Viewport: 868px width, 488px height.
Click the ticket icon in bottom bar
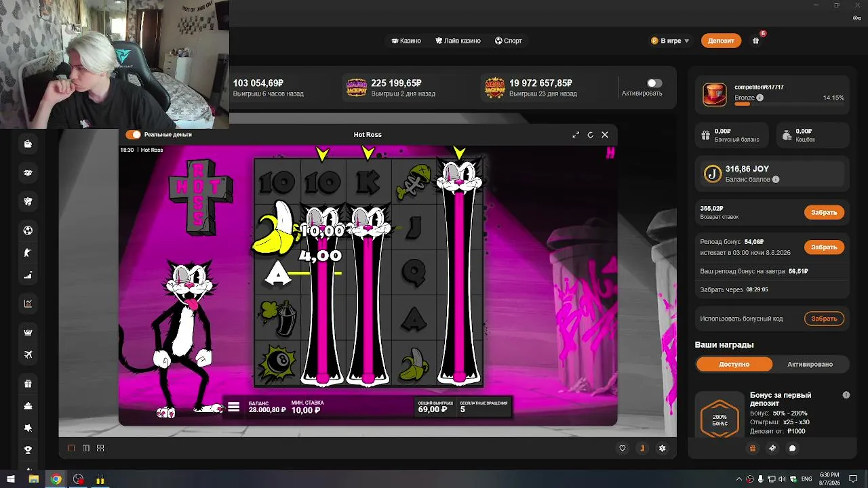pos(772,448)
